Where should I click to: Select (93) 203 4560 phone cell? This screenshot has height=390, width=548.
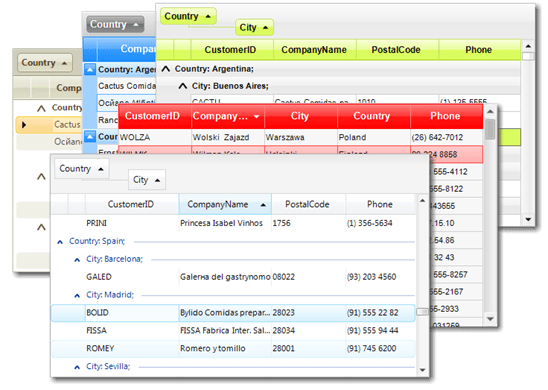click(380, 277)
